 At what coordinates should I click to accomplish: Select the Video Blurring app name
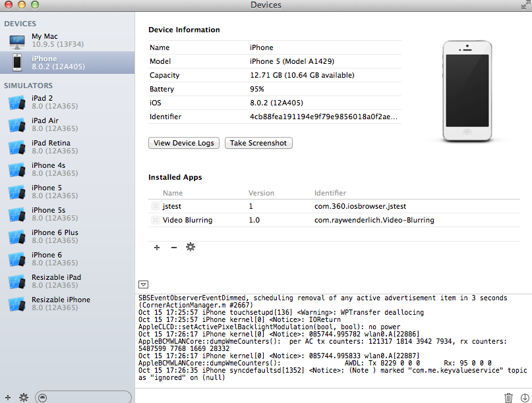(x=187, y=220)
